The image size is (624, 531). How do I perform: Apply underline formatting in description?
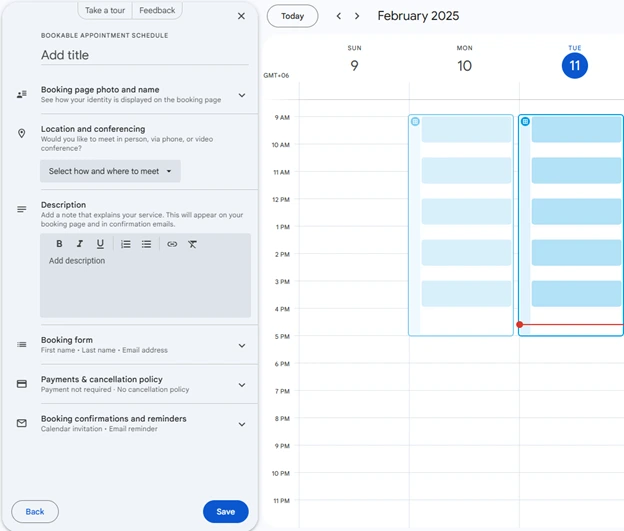pyautogui.click(x=100, y=244)
